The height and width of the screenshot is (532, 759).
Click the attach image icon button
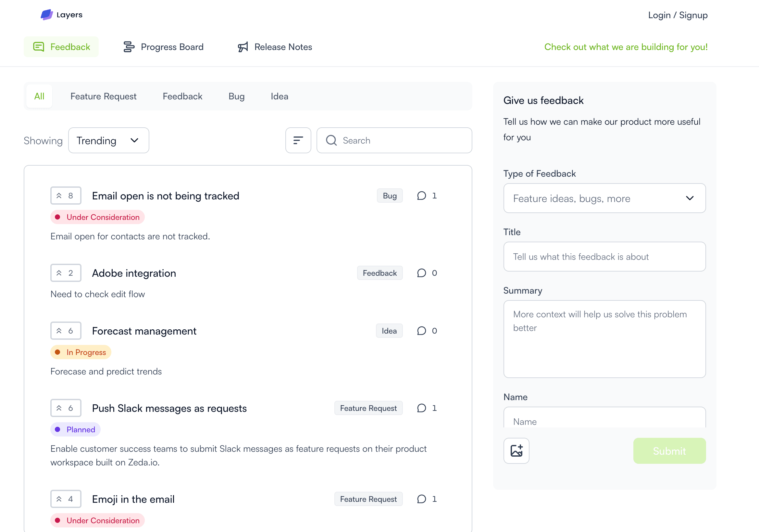click(516, 451)
